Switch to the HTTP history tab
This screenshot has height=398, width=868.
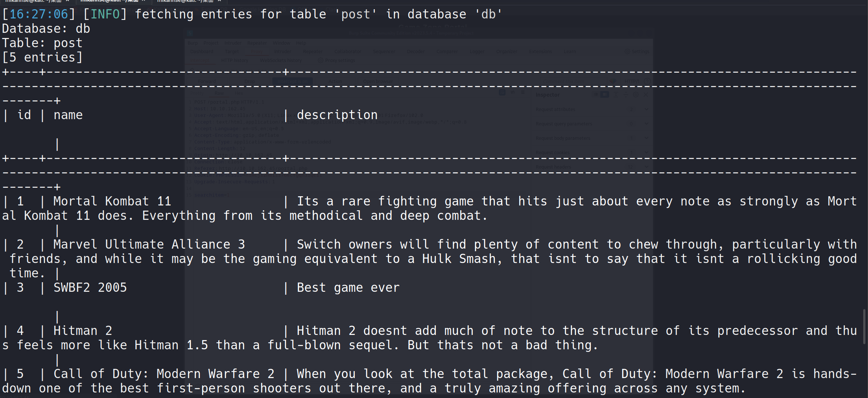point(235,60)
